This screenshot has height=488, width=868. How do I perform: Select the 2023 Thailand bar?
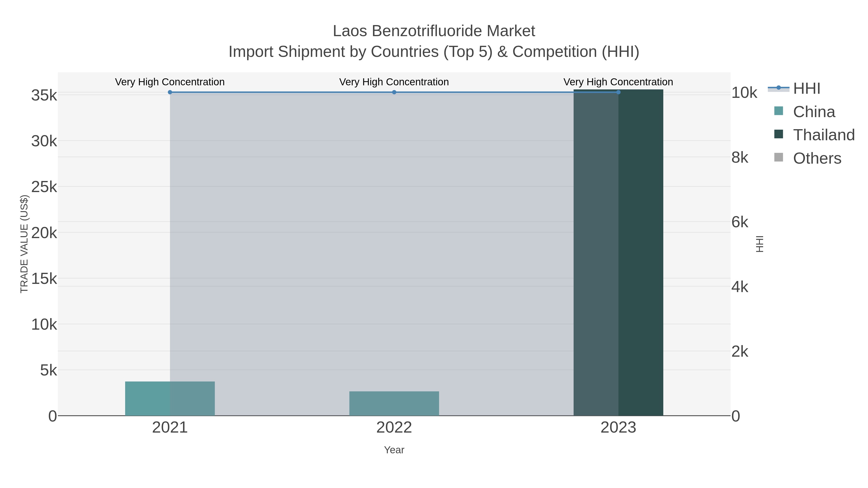618,253
